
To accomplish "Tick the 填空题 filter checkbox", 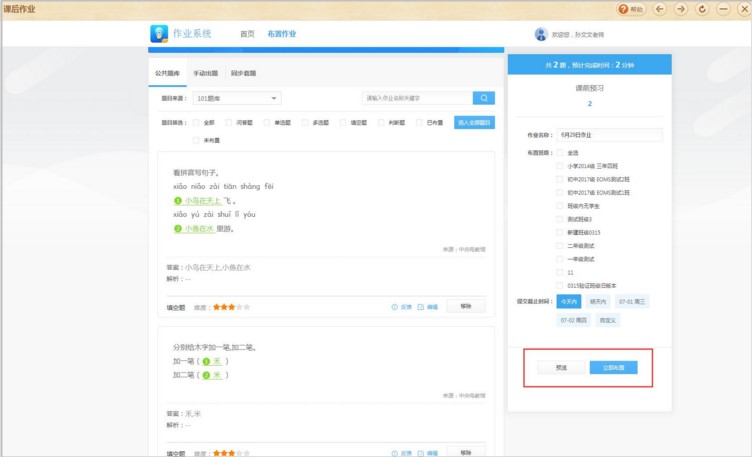I will [342, 123].
